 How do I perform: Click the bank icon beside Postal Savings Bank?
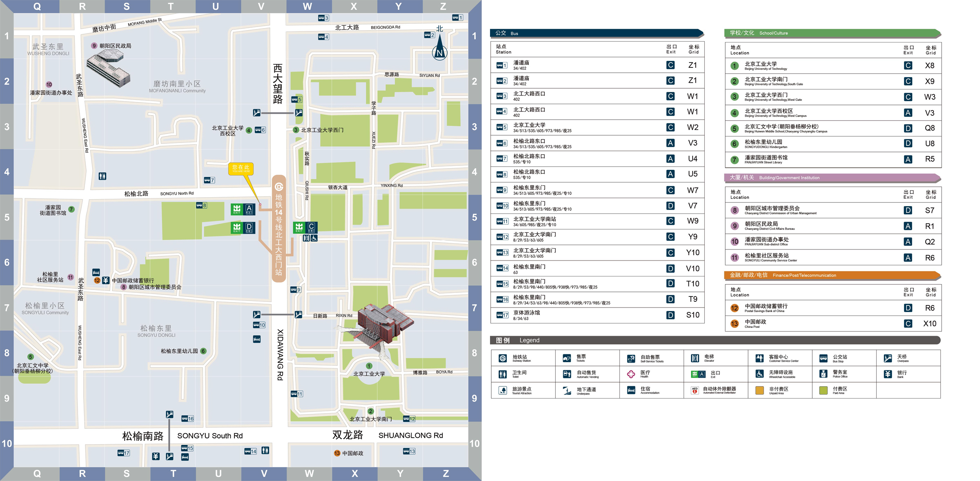tap(106, 280)
